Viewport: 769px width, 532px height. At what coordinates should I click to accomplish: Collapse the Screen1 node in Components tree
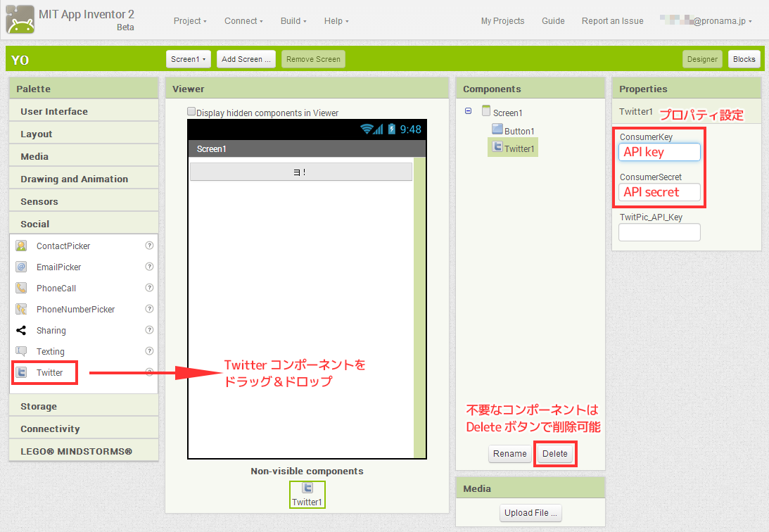[468, 112]
